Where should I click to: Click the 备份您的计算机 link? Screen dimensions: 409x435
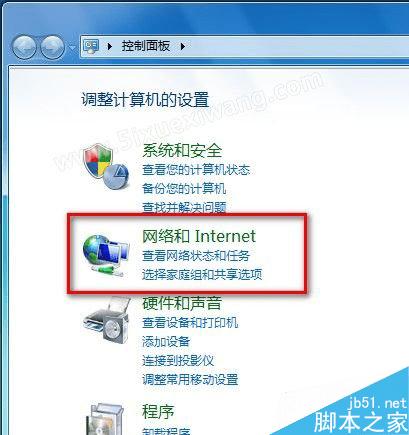[184, 189]
